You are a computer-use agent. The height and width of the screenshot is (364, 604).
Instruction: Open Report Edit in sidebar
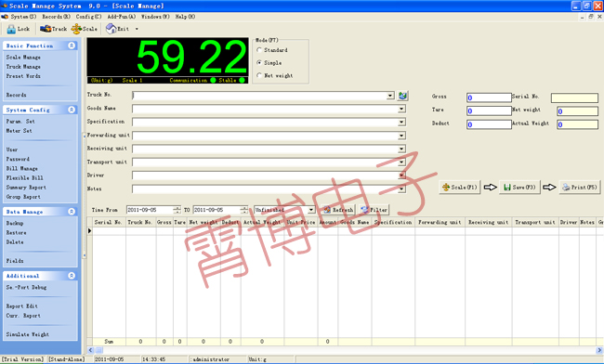[22, 306]
